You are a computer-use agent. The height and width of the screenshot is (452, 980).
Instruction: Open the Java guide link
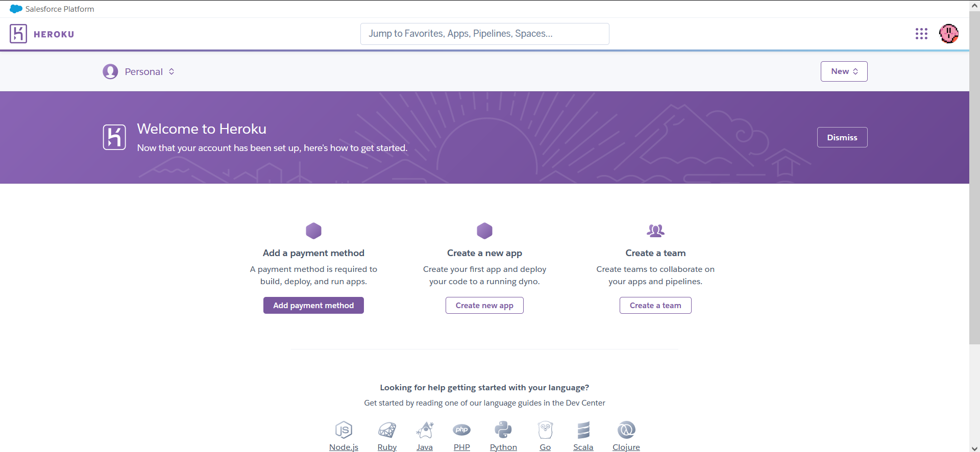click(x=425, y=447)
